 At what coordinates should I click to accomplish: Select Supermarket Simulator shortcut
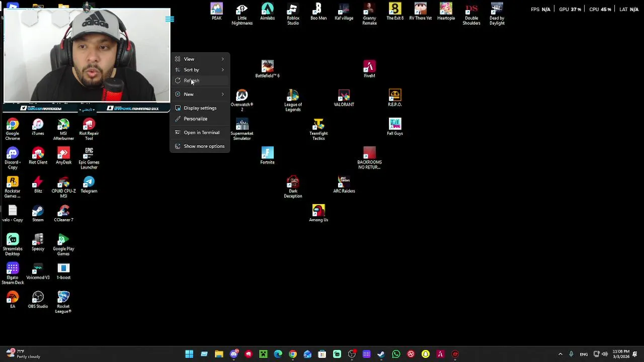tap(242, 130)
